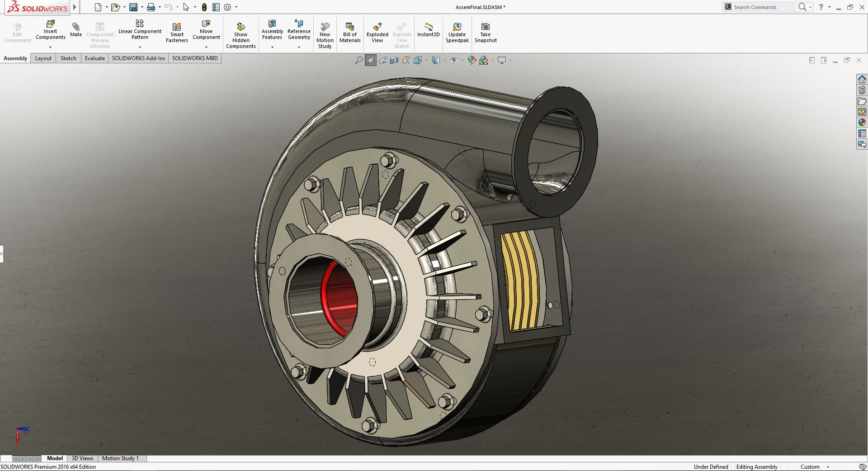This screenshot has height=471, width=868.
Task: Click Show Hidden Components
Action: [241, 35]
